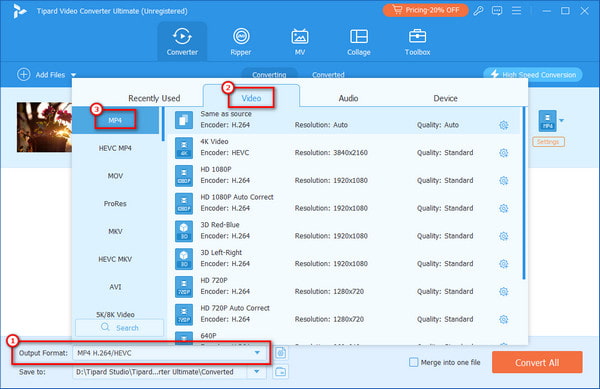This screenshot has height=389, width=600.
Task: Toggle Merge into one file checkbox
Action: [414, 362]
